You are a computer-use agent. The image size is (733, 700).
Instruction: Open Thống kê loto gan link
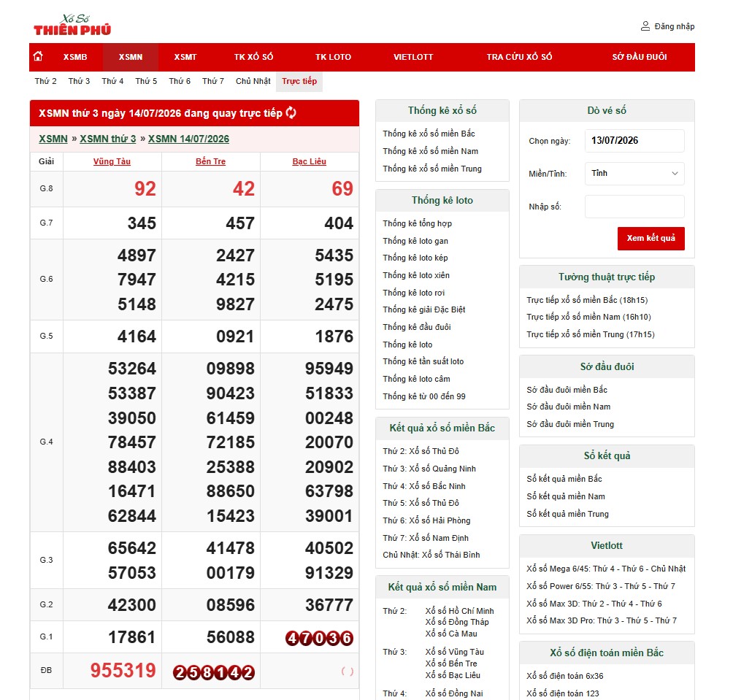[415, 241]
